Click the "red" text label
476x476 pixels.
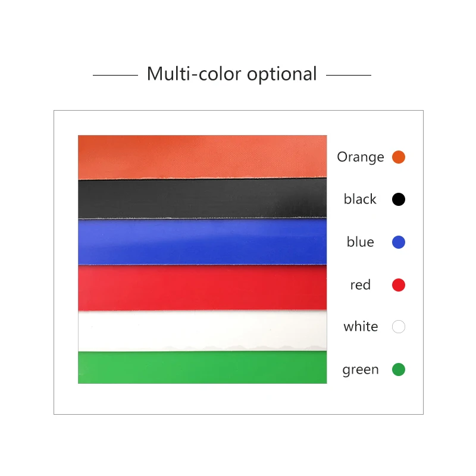pos(360,285)
